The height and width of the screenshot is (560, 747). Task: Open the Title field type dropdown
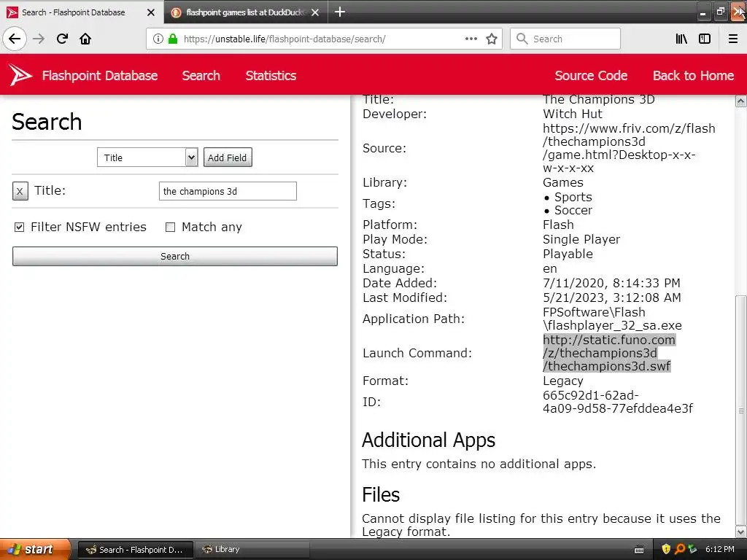147,157
